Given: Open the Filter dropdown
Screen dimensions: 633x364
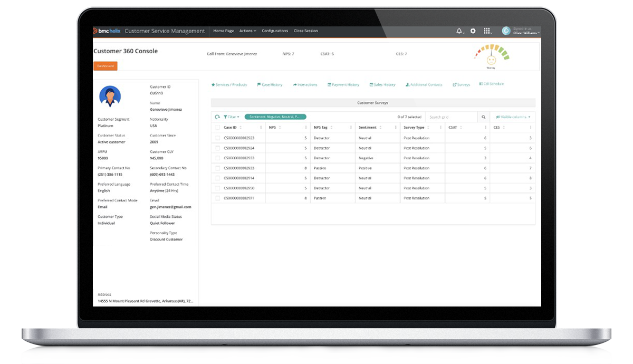Looking at the screenshot, I should point(231,117).
